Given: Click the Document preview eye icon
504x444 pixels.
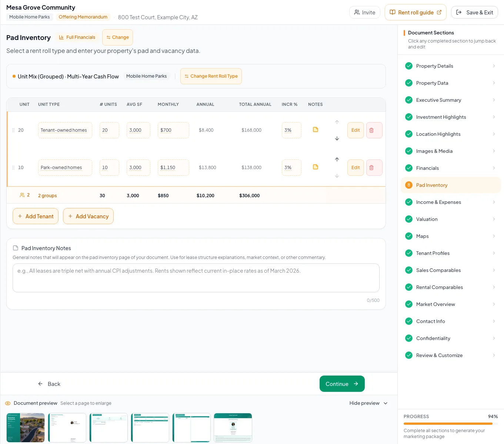Looking at the screenshot, I should click(8, 403).
